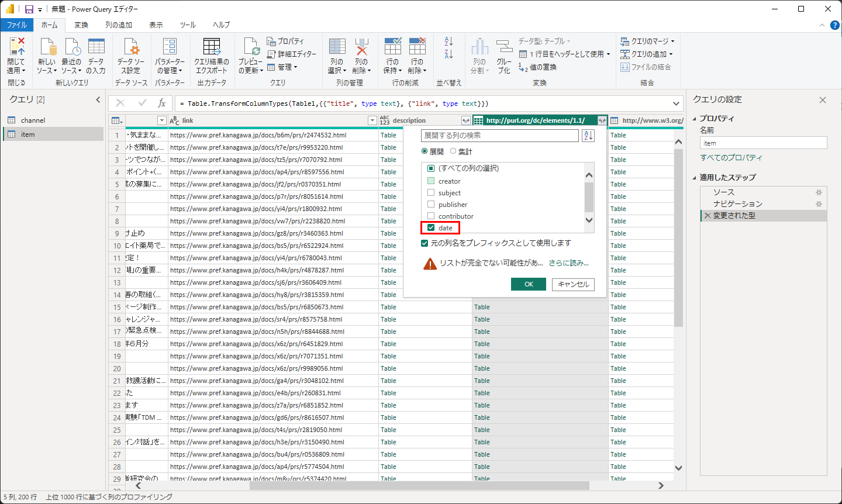Check the publisher checkbox
The image size is (842, 504).
(431, 205)
